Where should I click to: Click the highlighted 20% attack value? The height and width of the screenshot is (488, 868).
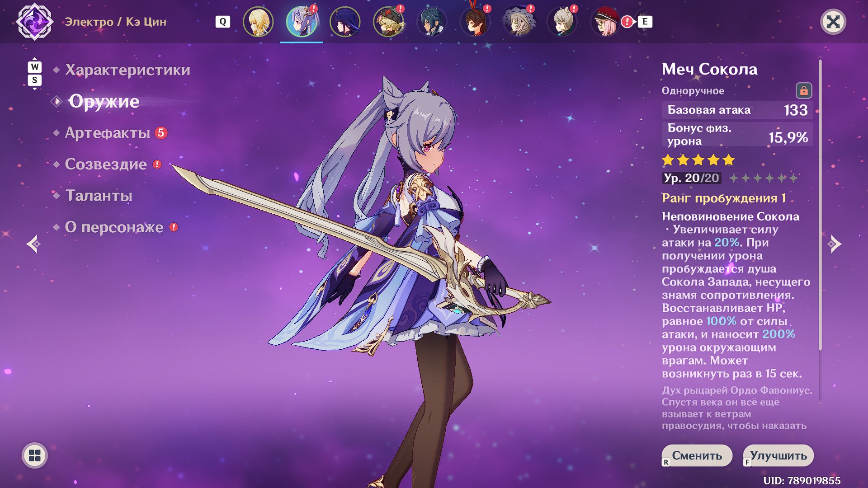pyautogui.click(x=727, y=243)
